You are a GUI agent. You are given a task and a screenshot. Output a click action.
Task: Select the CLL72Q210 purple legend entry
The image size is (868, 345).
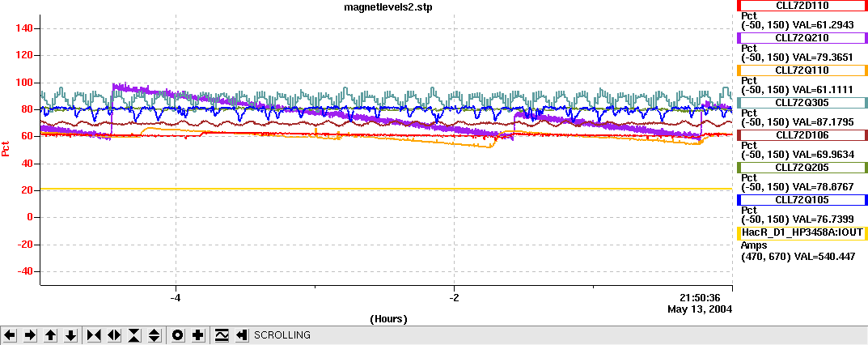click(802, 37)
